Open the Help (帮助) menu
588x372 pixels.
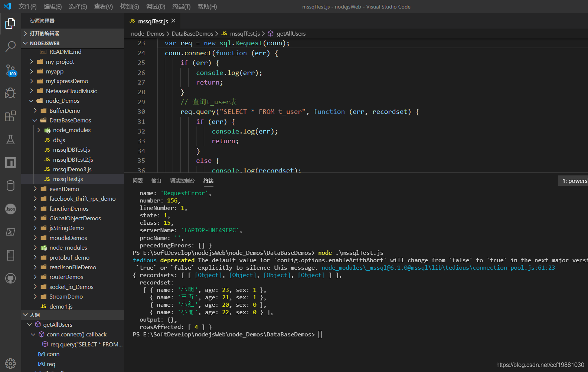pos(207,7)
